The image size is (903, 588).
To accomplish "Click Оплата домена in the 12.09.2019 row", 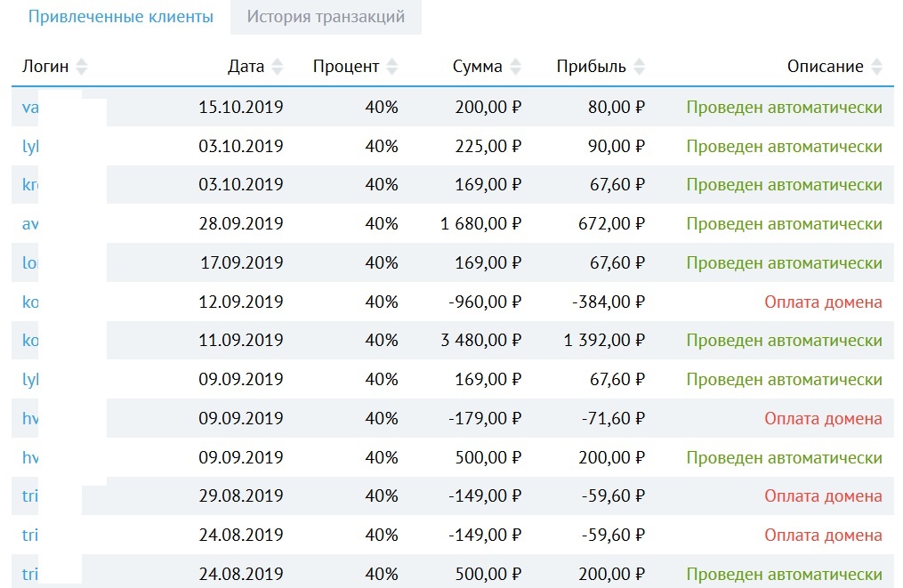I will click(823, 302).
